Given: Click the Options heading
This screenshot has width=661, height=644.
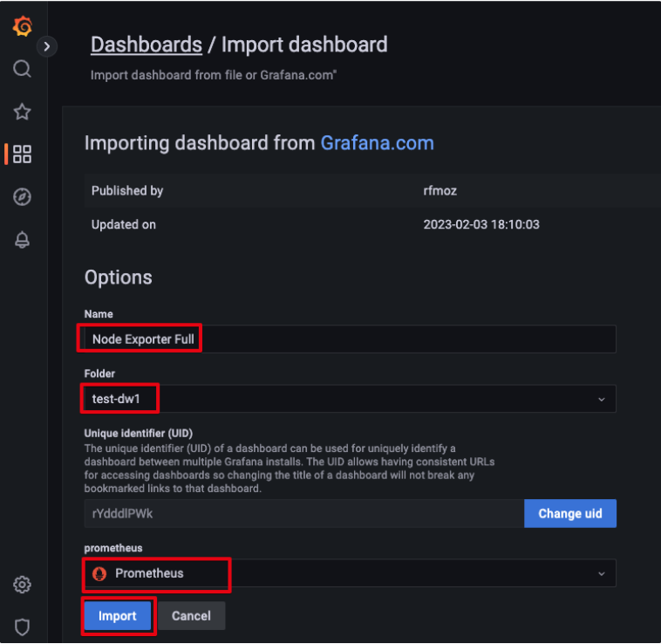Looking at the screenshot, I should 119,277.
